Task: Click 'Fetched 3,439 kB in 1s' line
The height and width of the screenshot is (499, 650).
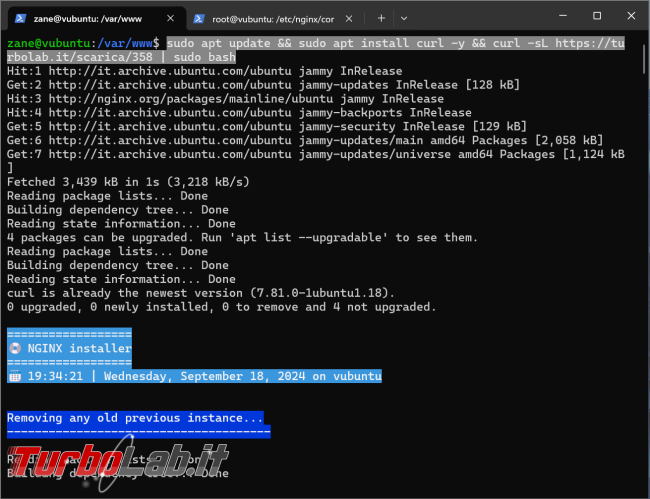Action: pos(128,182)
